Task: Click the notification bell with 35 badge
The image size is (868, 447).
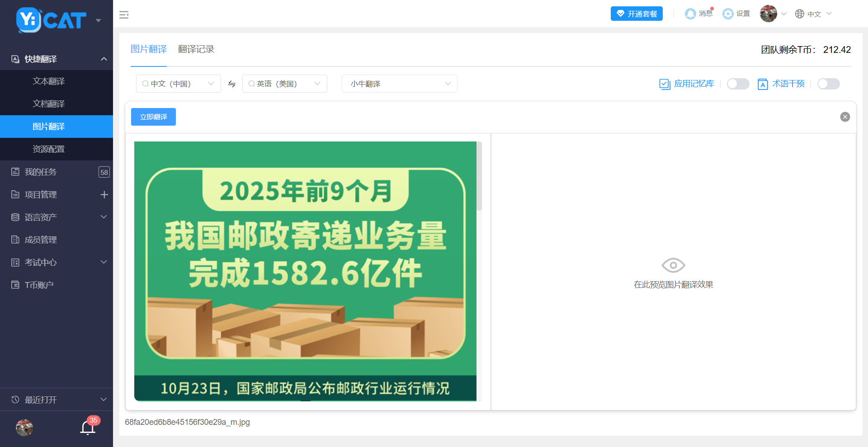Action: [x=88, y=427]
